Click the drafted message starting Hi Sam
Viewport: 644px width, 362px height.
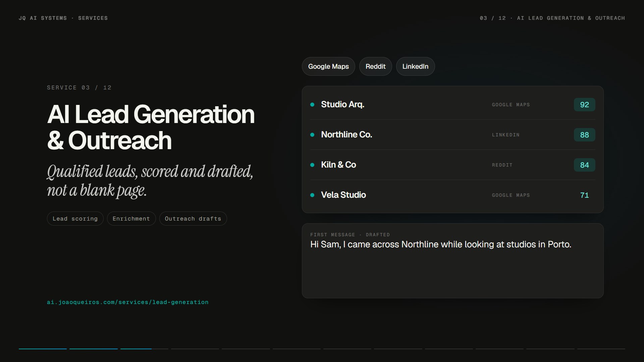[x=440, y=244]
